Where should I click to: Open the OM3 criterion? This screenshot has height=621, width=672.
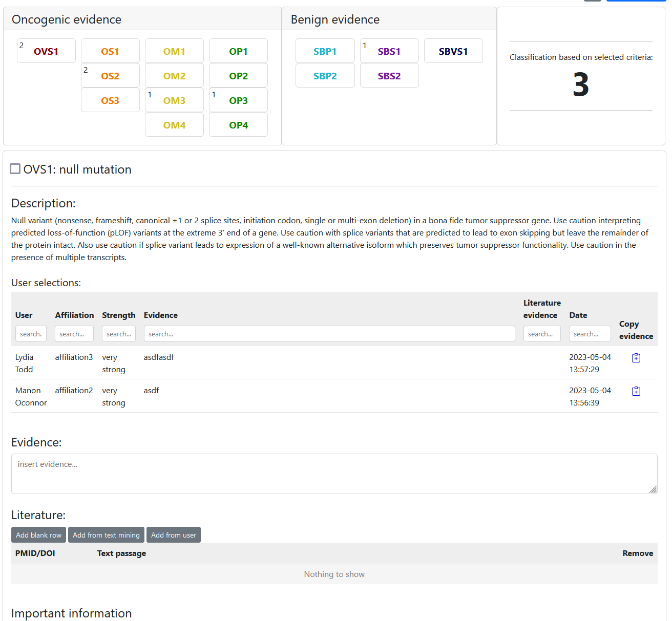[x=174, y=100]
